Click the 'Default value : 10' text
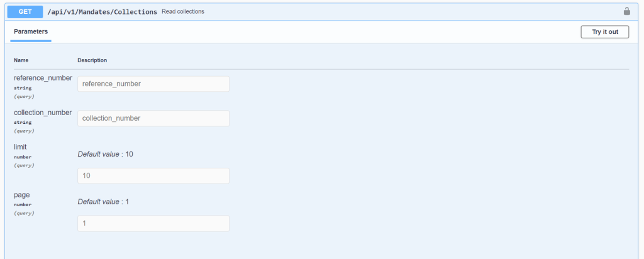The height and width of the screenshot is (259, 644). 105,154
